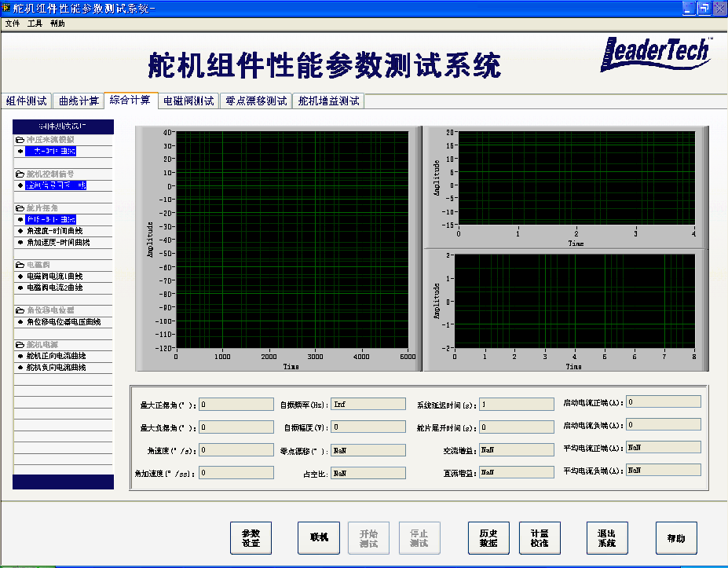Viewport: 728px width, 568px height.
Task: Click the folder icon beside 舵机控制信号 group
Action: 20,174
